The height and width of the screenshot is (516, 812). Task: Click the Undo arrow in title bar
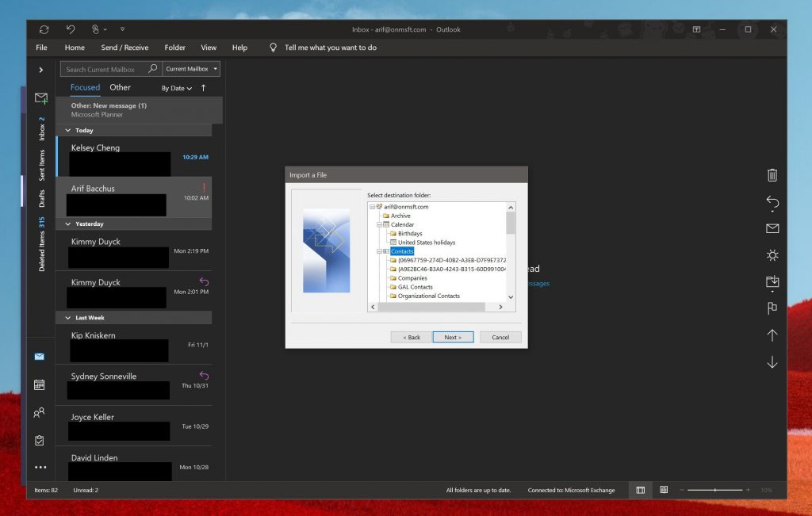pos(71,29)
